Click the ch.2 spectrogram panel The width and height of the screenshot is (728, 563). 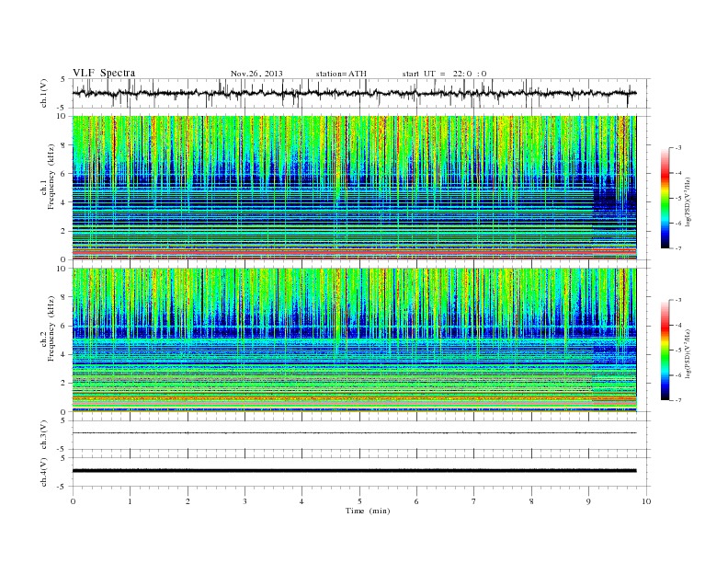tap(354, 340)
